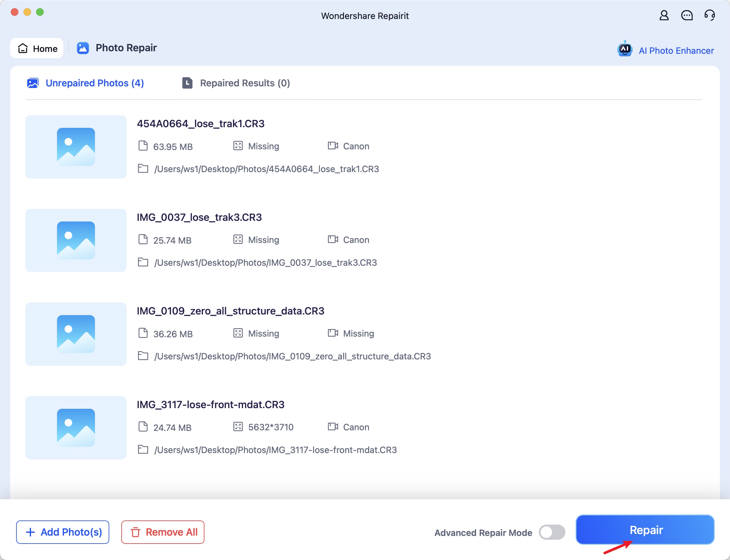Screen dimensions: 730x560
Task: Click the user account profile icon
Action: coord(664,15)
